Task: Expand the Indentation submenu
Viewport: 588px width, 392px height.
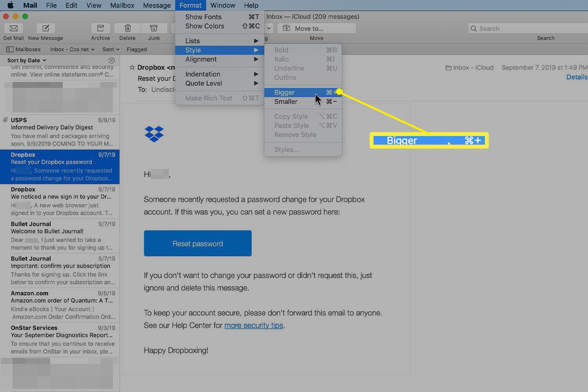Action: tap(220, 74)
